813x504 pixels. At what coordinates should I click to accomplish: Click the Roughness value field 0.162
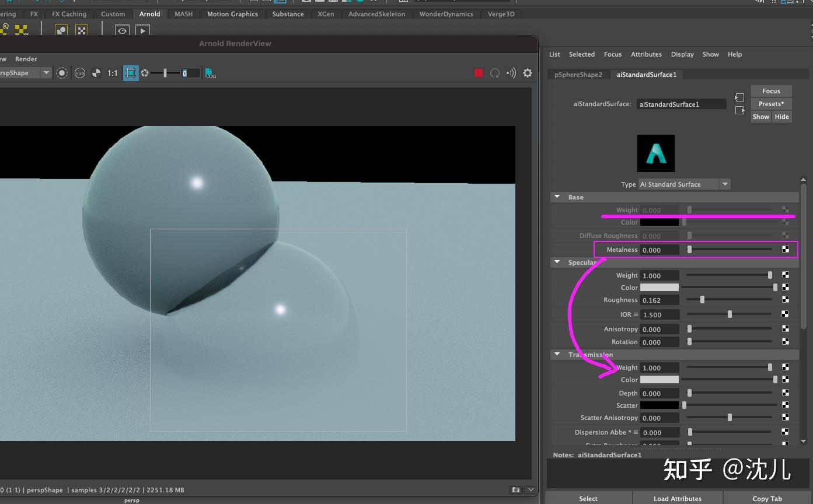pyautogui.click(x=660, y=300)
